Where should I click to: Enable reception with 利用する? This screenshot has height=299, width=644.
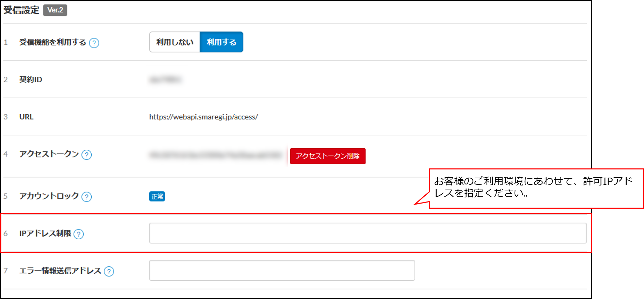tap(221, 42)
